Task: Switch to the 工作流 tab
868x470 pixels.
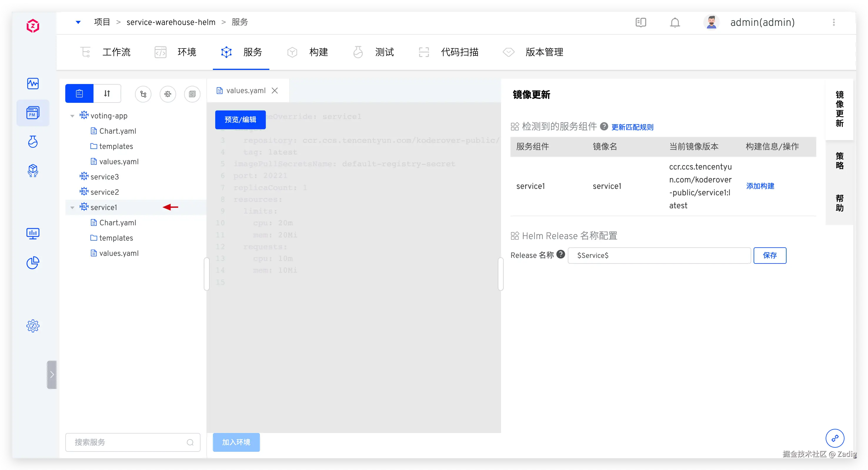Action: 106,52
